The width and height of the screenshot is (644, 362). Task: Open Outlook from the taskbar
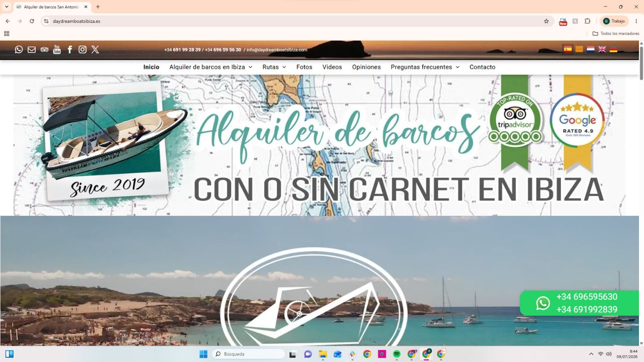(x=337, y=354)
